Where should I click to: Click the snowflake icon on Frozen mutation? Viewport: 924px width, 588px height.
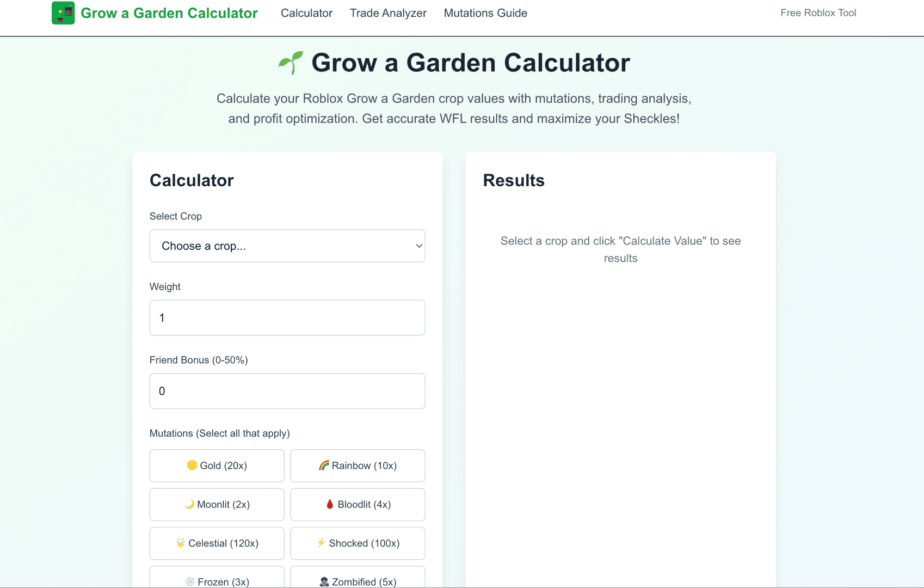click(189, 581)
